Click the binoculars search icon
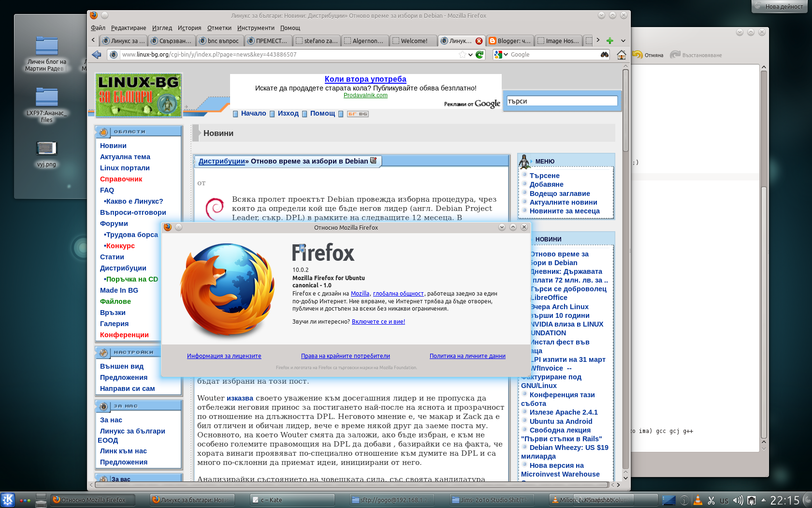The image size is (812, 508). (x=605, y=55)
